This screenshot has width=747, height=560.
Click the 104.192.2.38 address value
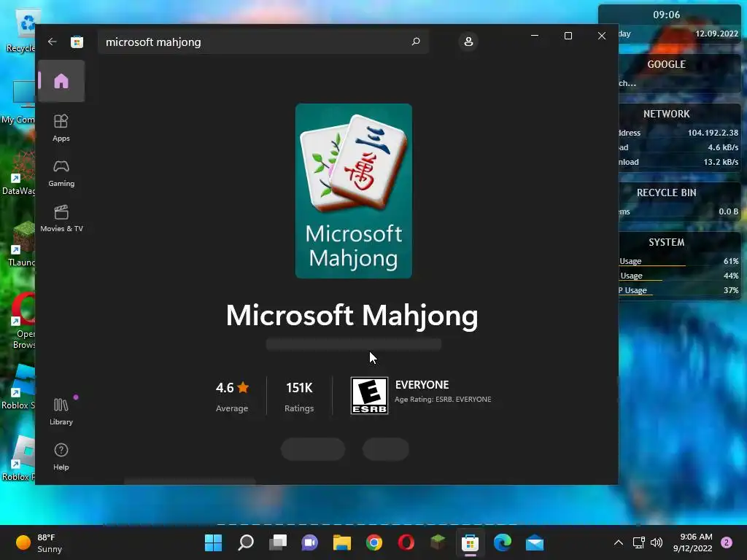pyautogui.click(x=713, y=133)
